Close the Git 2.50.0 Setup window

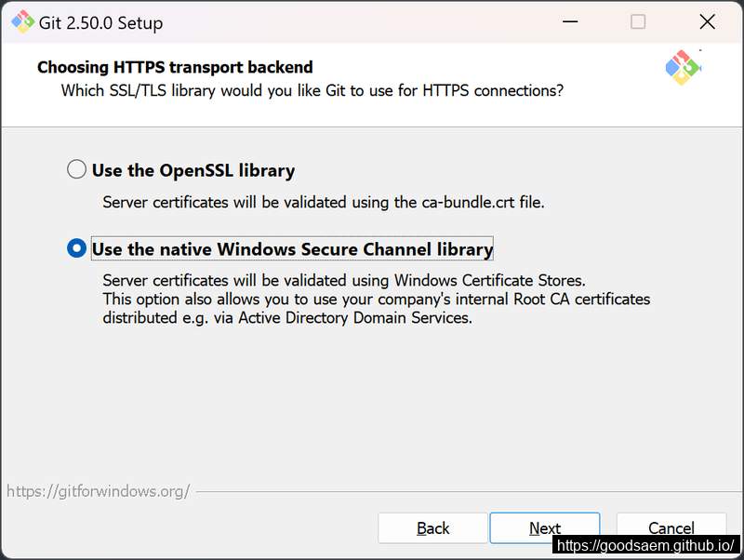coord(707,21)
